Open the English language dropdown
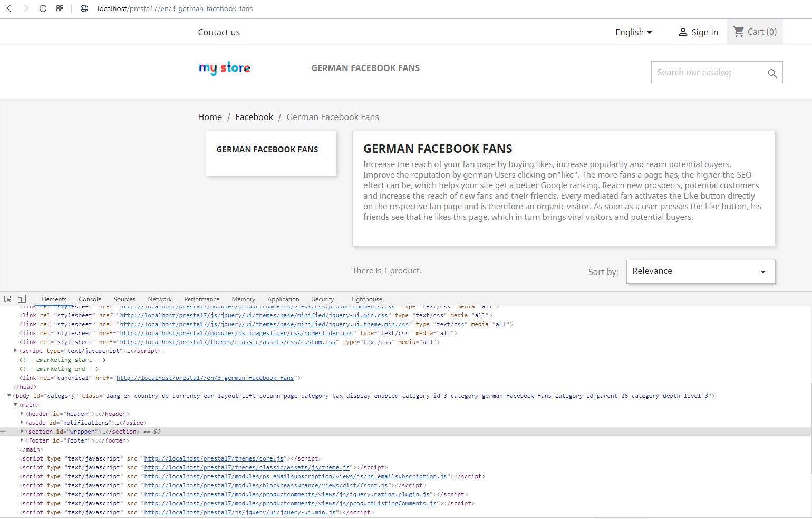Screen dimensions: 812x519 [x=633, y=32]
